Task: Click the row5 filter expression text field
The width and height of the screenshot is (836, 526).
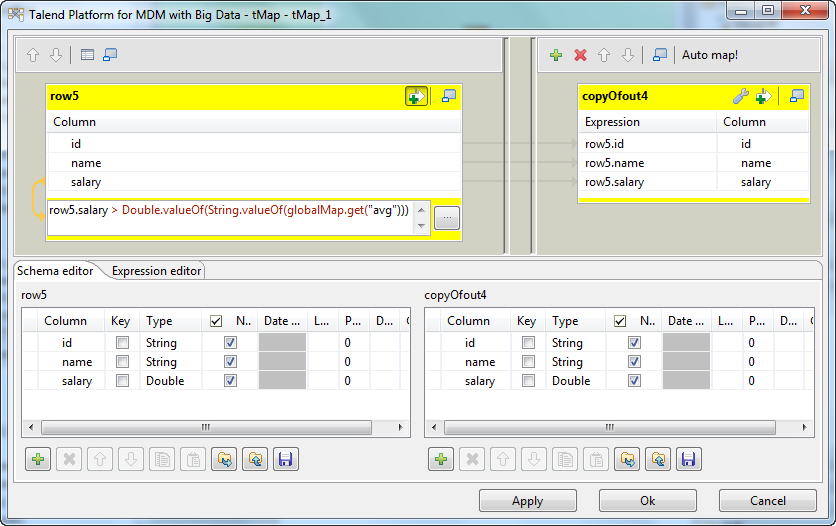Action: [231, 217]
